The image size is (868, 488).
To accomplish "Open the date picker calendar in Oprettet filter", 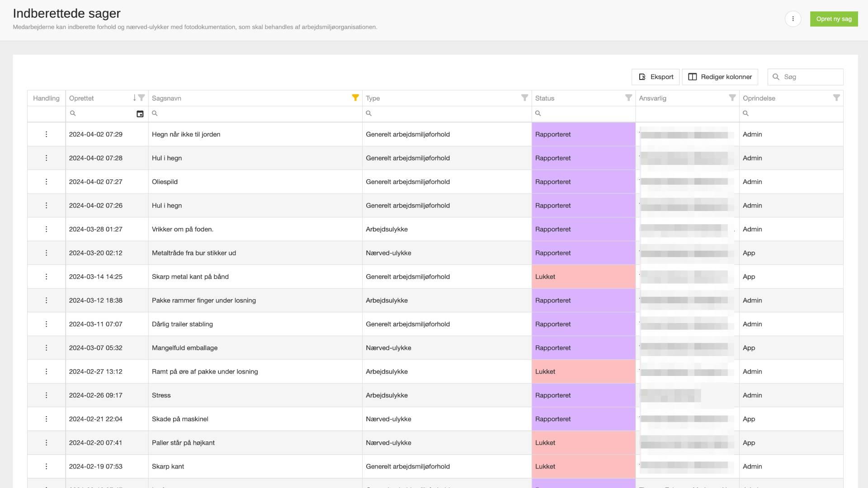I will pyautogui.click(x=140, y=114).
